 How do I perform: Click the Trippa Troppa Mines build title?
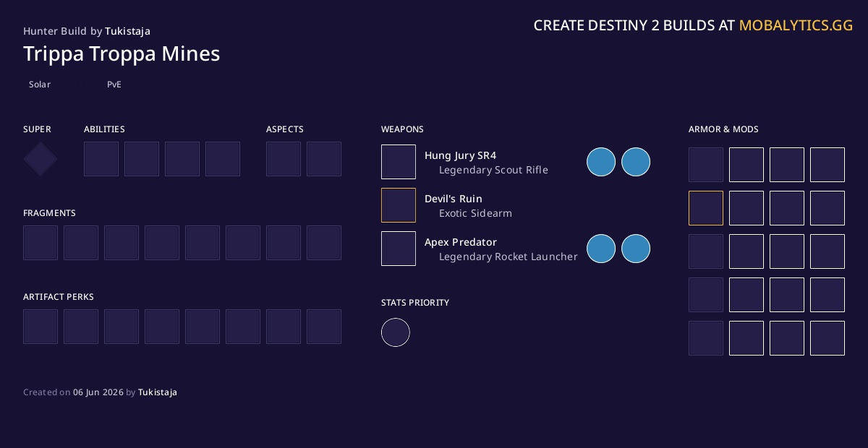[122, 53]
